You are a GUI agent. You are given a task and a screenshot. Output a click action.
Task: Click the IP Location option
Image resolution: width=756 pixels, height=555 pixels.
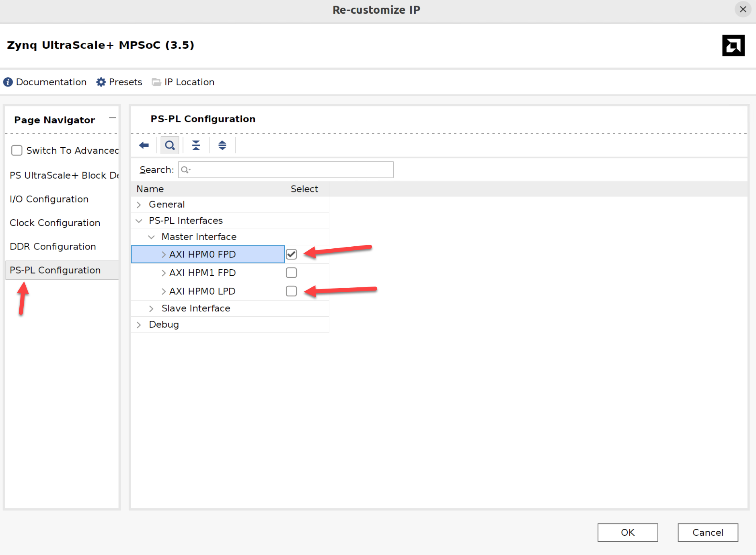click(x=189, y=82)
